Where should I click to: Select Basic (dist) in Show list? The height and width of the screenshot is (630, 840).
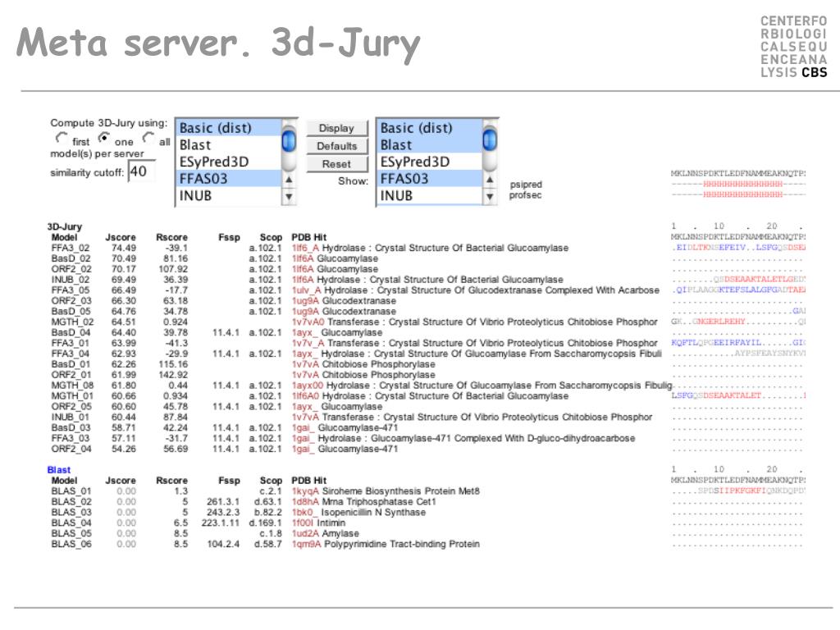(x=429, y=128)
